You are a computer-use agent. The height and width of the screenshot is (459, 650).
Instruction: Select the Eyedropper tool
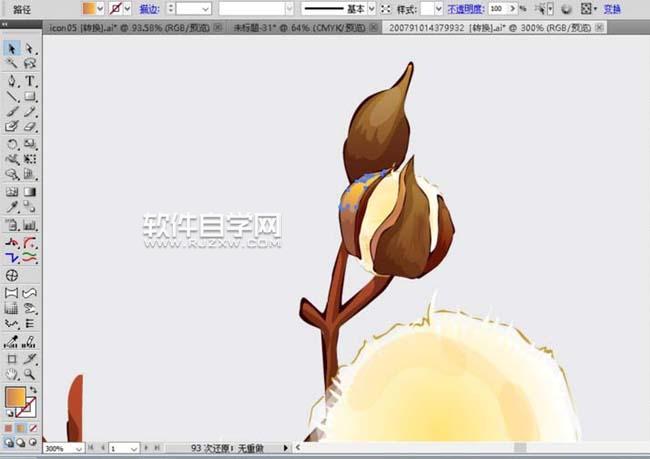12,206
